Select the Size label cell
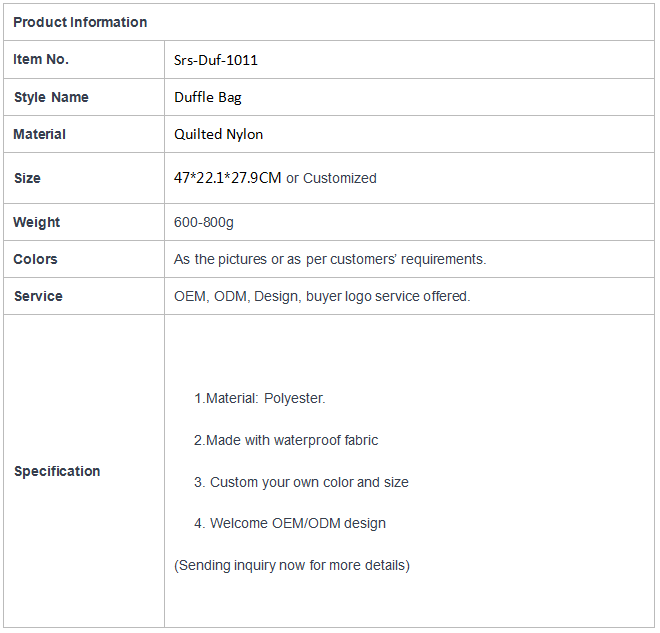The height and width of the screenshot is (633, 660). pos(84,178)
